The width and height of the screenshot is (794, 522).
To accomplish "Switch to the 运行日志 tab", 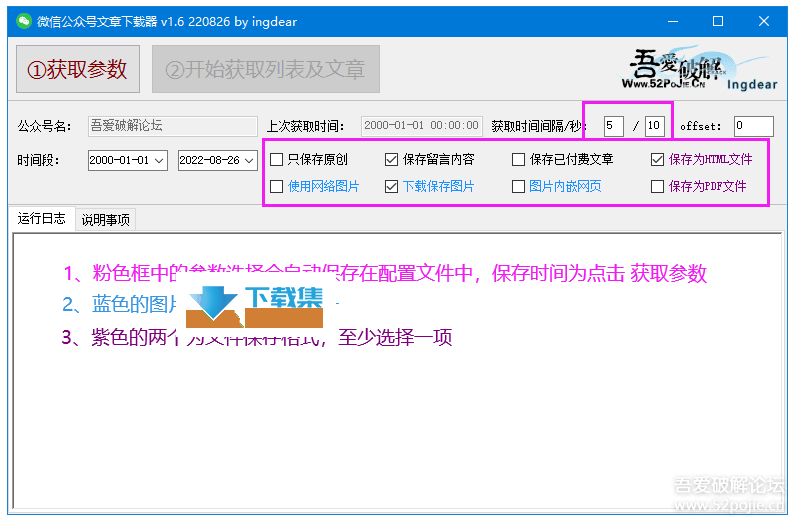I will [x=42, y=218].
